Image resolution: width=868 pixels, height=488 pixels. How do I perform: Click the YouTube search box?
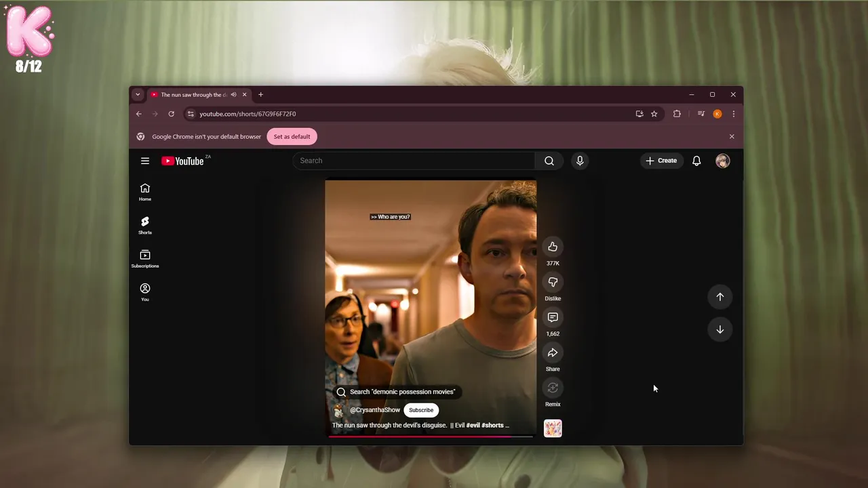tap(414, 161)
